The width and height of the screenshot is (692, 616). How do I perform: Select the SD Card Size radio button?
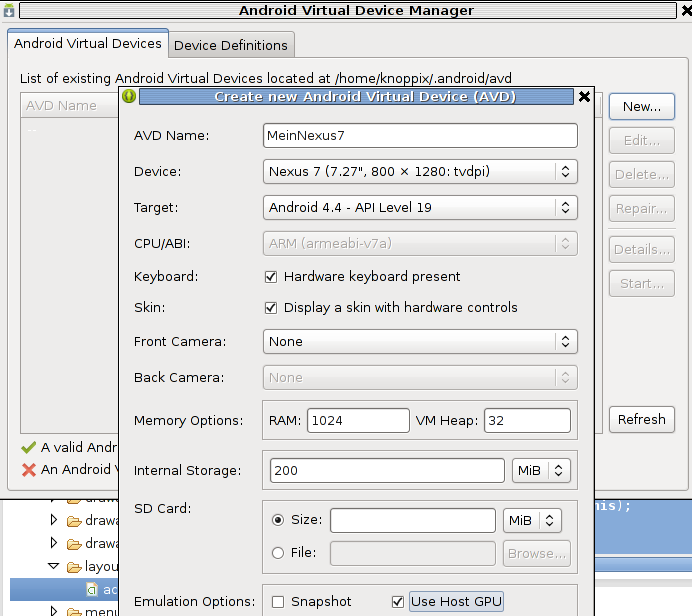[x=278, y=520]
